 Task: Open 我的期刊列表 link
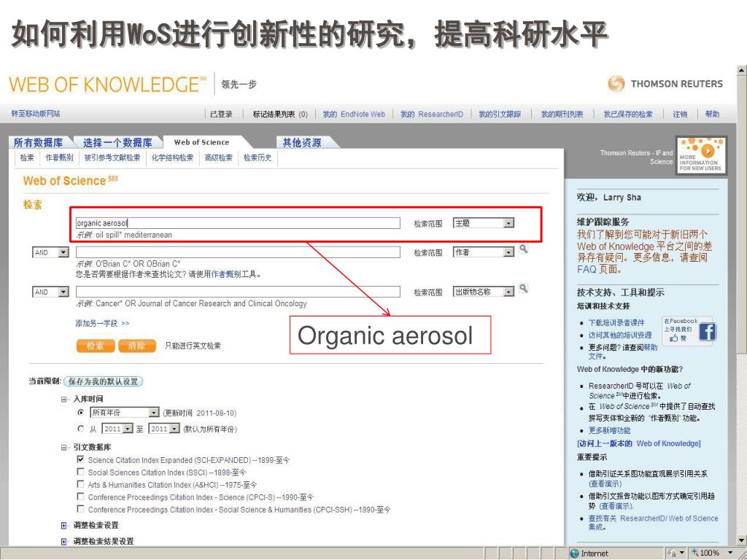[x=562, y=114]
